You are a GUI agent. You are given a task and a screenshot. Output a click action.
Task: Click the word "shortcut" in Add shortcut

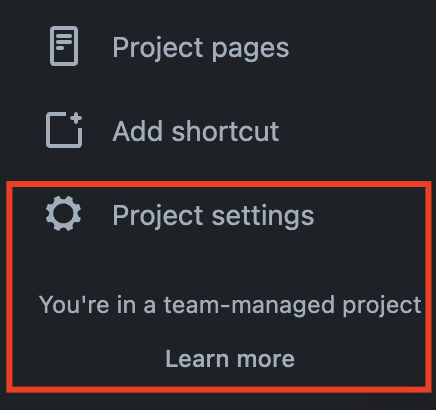coord(225,131)
